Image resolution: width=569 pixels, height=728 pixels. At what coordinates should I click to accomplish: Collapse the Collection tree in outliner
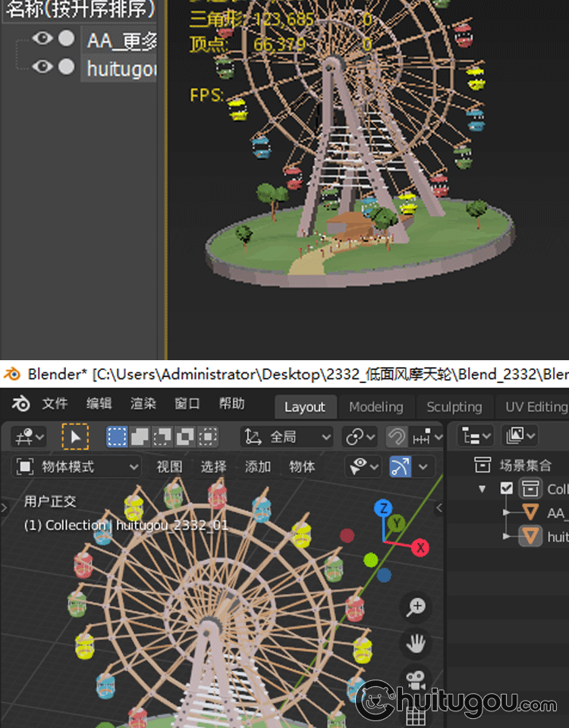tap(482, 488)
